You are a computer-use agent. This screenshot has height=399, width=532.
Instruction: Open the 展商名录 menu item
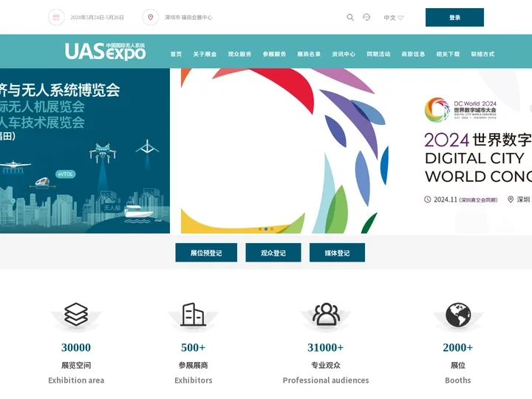click(x=309, y=54)
